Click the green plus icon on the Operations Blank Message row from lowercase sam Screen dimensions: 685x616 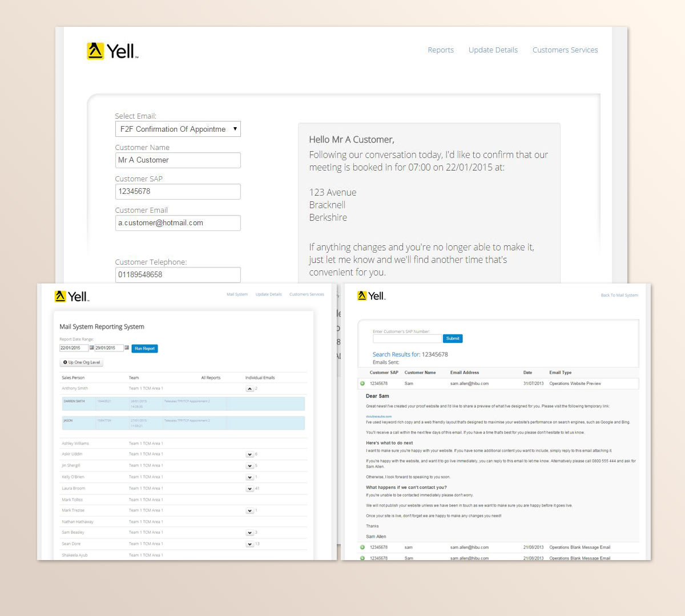pos(362,547)
